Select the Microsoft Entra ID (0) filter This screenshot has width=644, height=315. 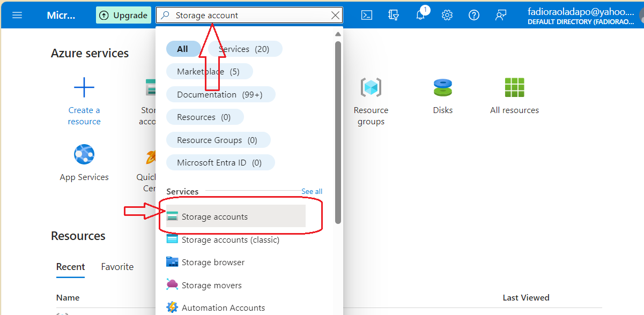(x=220, y=162)
